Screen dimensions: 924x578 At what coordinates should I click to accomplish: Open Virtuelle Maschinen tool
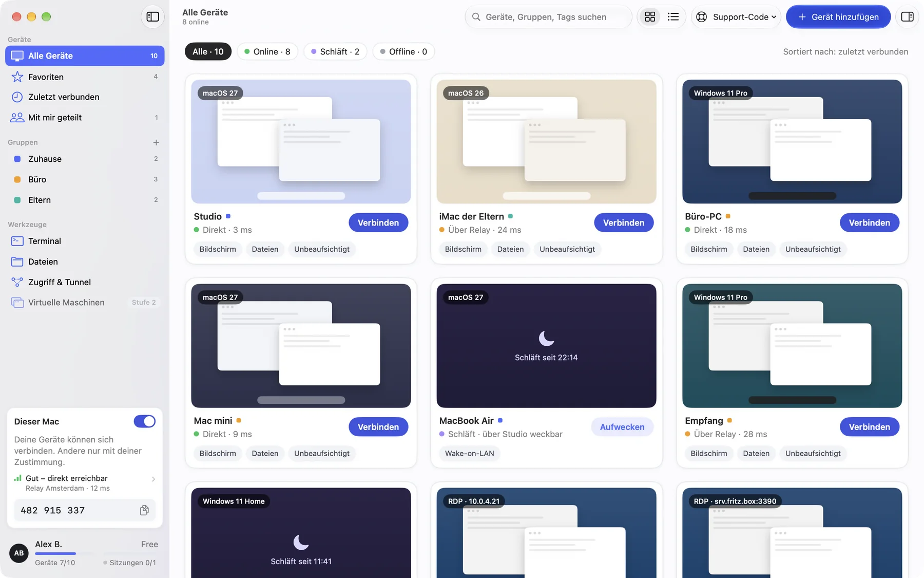coord(85,303)
